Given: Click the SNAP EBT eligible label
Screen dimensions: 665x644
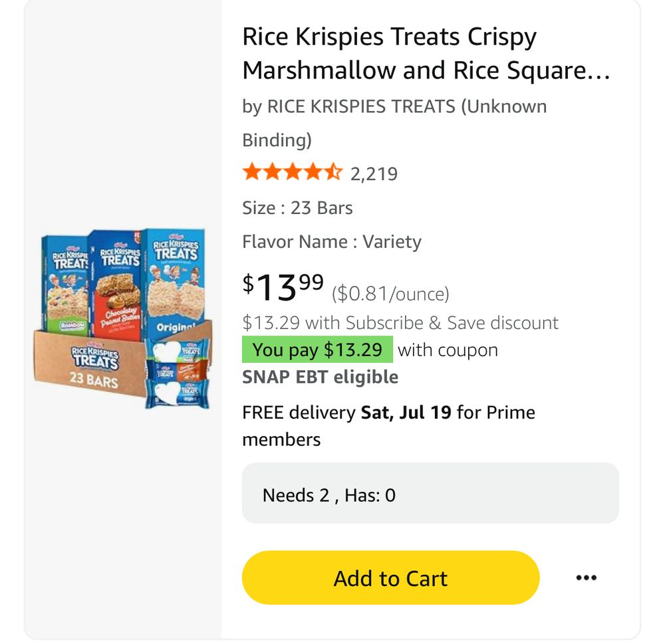Looking at the screenshot, I should pos(321,377).
